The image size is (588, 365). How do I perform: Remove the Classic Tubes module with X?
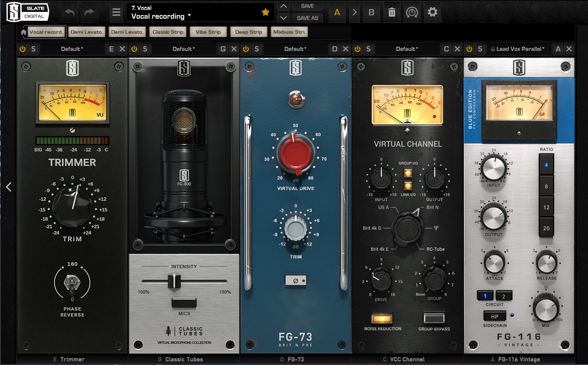click(x=234, y=49)
